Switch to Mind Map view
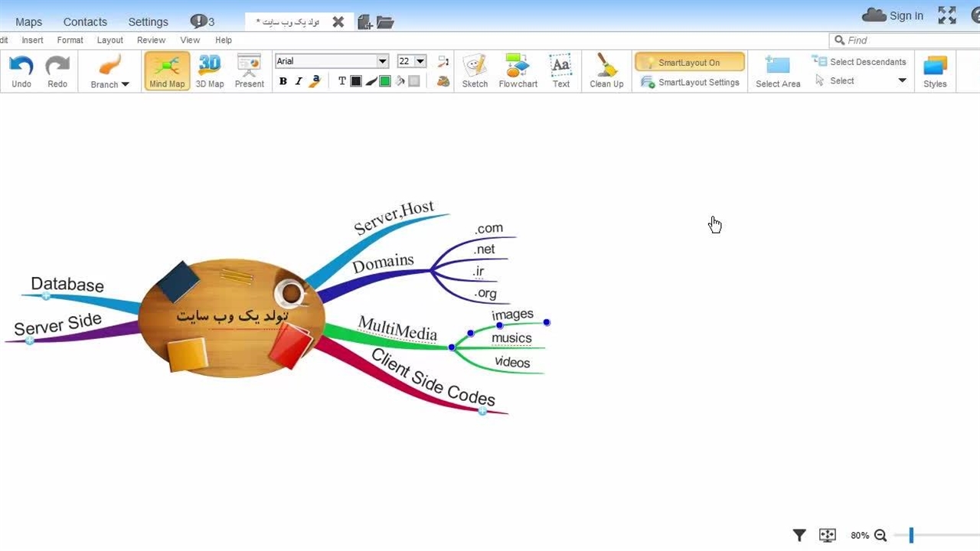The width and height of the screenshot is (980, 551). [167, 72]
